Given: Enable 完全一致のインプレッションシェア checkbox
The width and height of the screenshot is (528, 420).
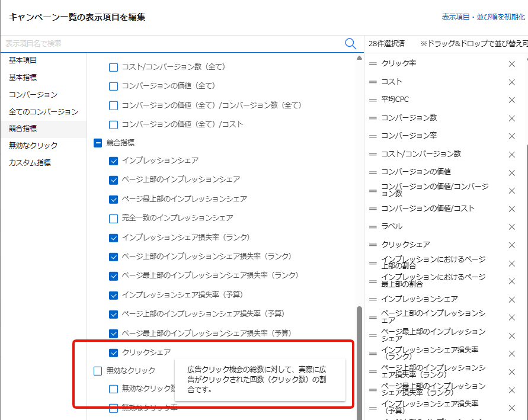Looking at the screenshot, I should click(x=113, y=219).
